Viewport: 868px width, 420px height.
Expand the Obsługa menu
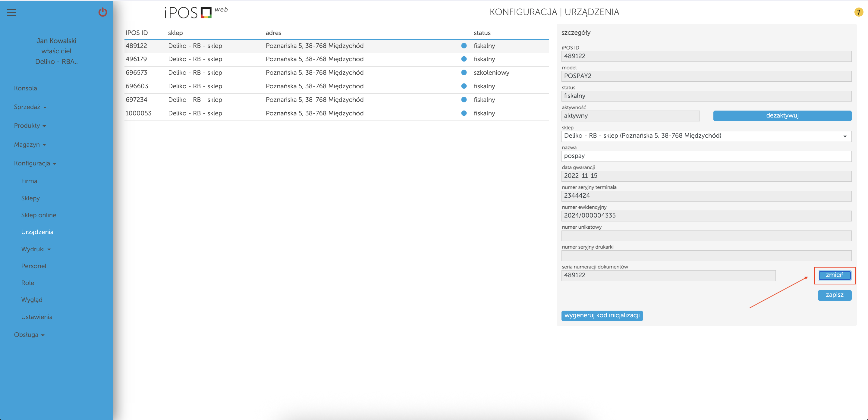tap(29, 335)
